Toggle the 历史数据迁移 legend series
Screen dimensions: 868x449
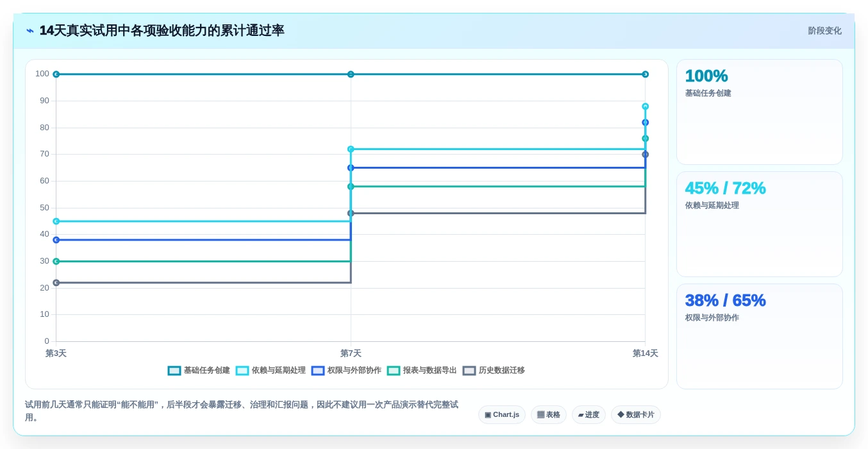click(494, 371)
